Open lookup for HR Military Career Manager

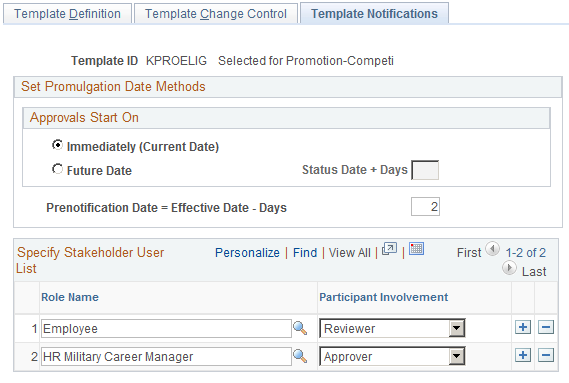point(300,356)
